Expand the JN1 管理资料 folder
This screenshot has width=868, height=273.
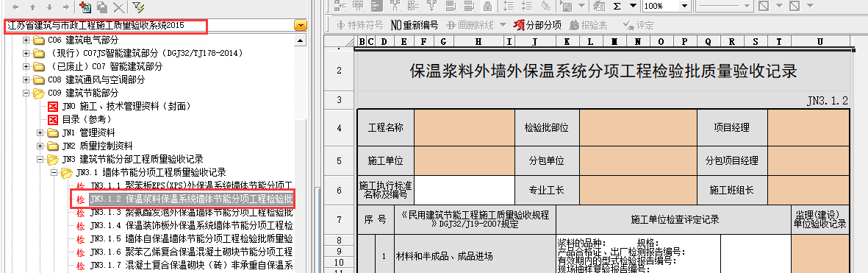point(40,133)
